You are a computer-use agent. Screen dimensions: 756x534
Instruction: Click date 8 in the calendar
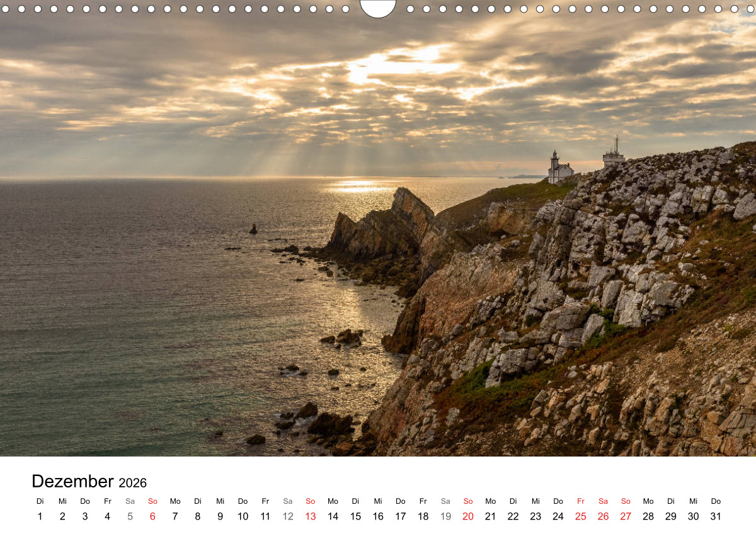(x=198, y=516)
